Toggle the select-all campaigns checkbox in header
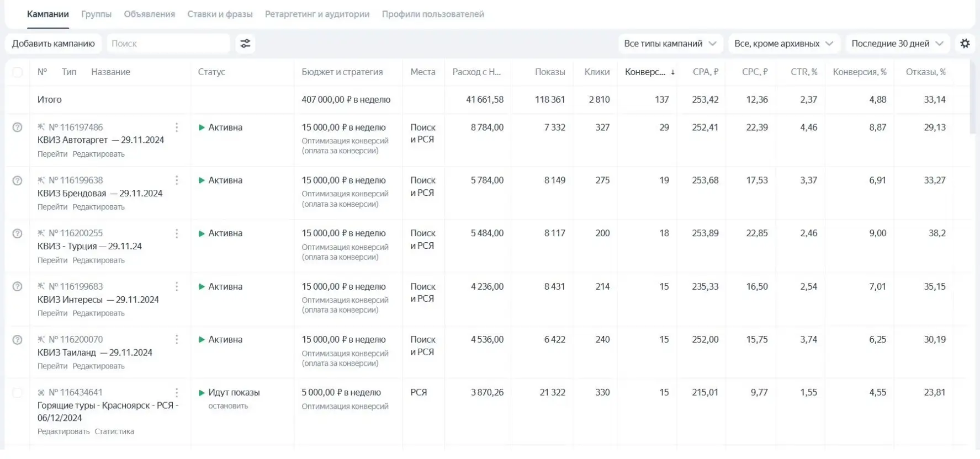 [x=18, y=72]
